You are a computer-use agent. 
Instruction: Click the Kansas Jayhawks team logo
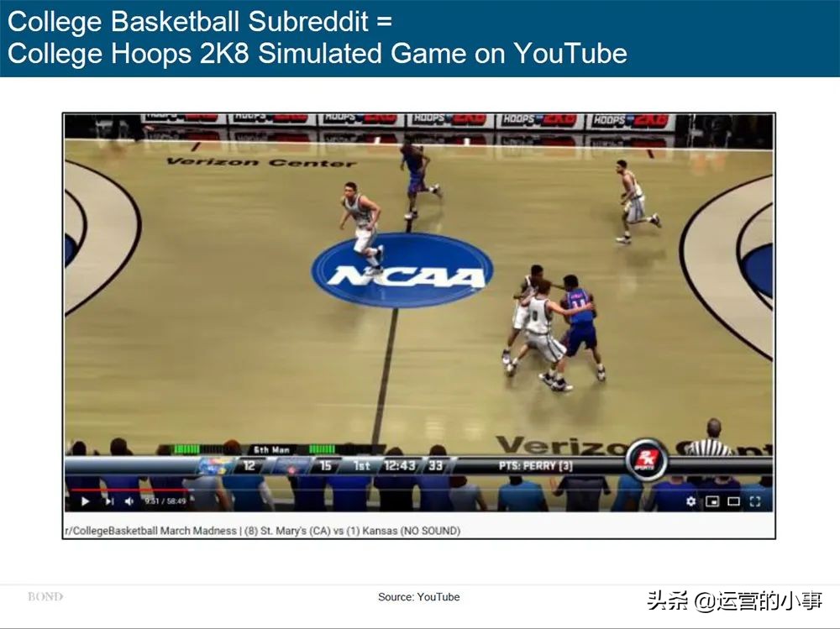(x=217, y=465)
